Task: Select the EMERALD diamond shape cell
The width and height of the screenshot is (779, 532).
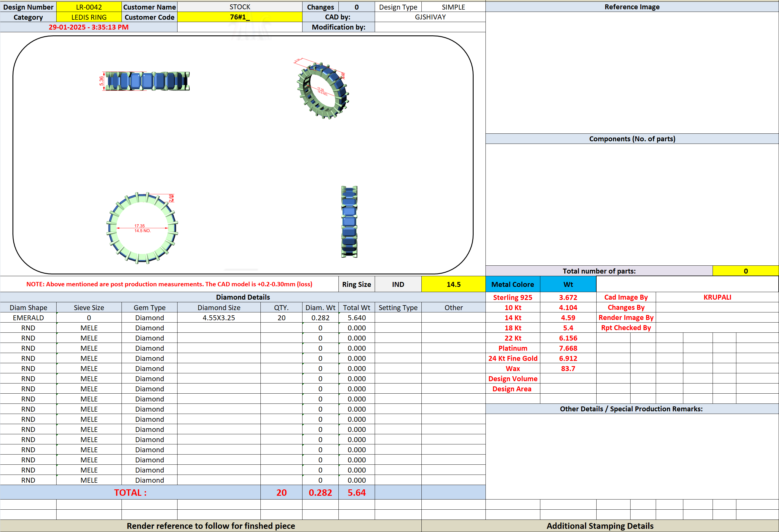Action: coord(28,317)
